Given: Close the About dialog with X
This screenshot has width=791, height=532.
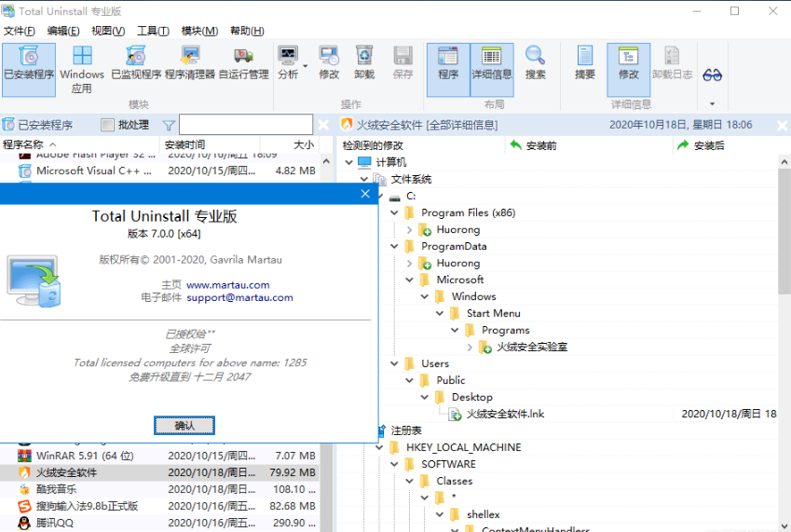Looking at the screenshot, I should pos(366,194).
